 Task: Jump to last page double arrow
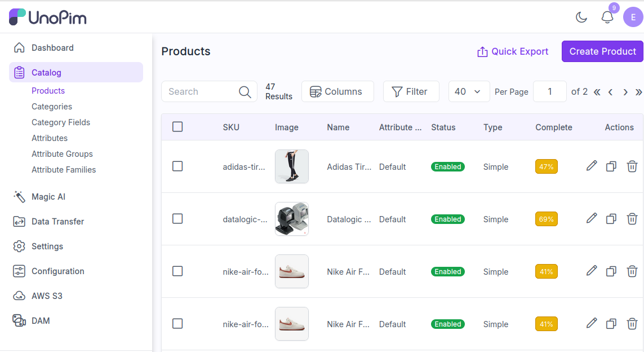[639, 92]
